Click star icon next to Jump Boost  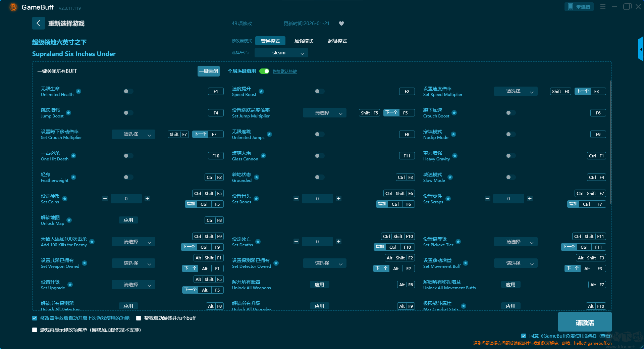point(68,113)
